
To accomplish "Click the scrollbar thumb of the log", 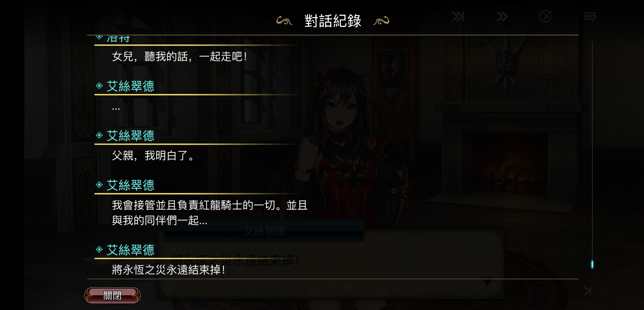I will (592, 264).
